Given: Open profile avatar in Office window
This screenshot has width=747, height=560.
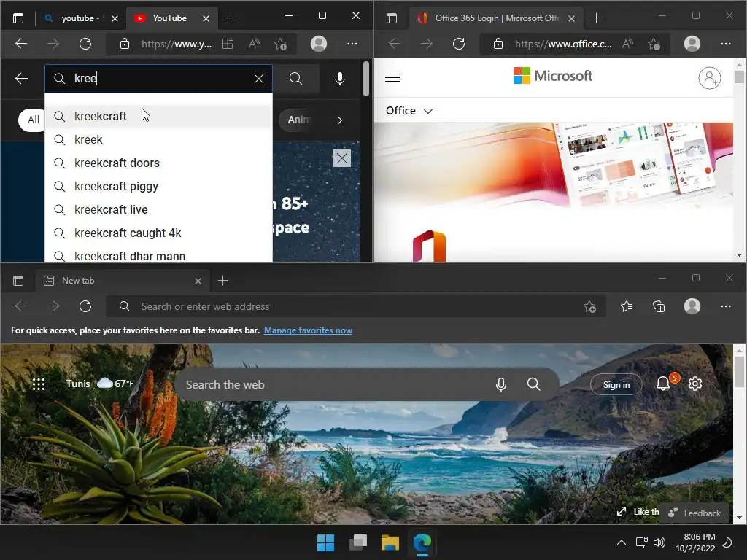Looking at the screenshot, I should [x=692, y=44].
